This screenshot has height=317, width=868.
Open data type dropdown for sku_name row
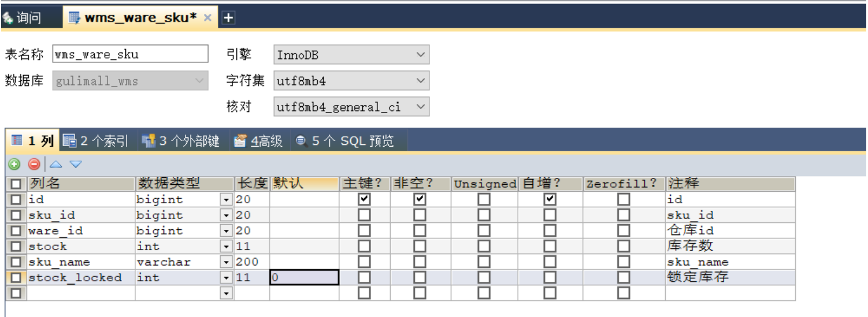(x=226, y=262)
